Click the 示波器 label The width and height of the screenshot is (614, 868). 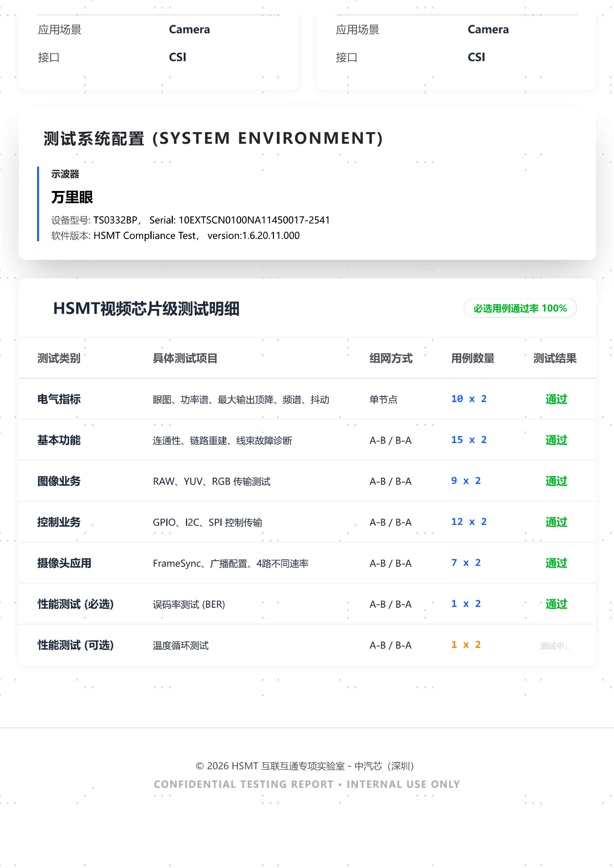(65, 174)
